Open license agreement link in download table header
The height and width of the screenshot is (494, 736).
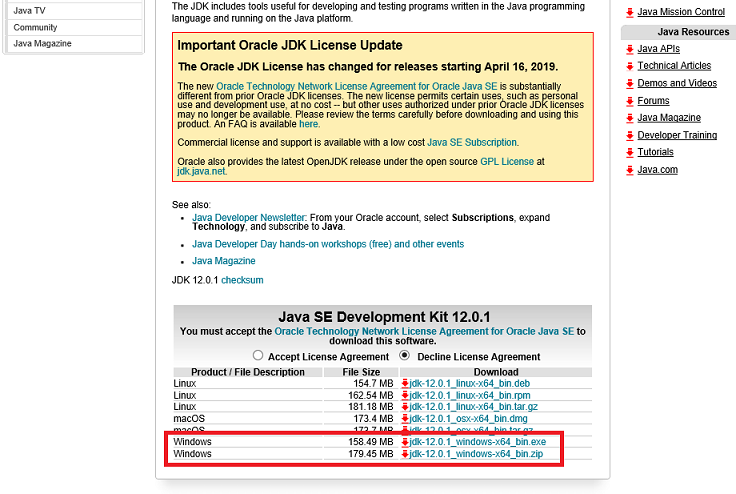click(x=424, y=331)
